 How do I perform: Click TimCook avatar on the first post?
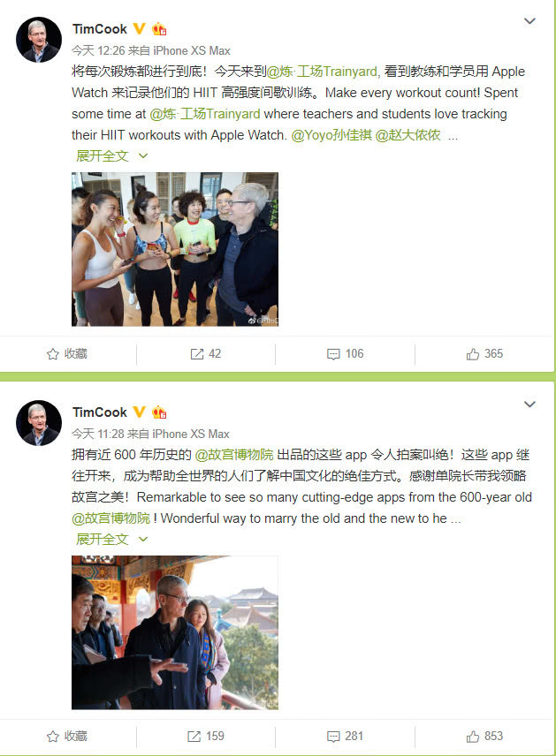39,40
